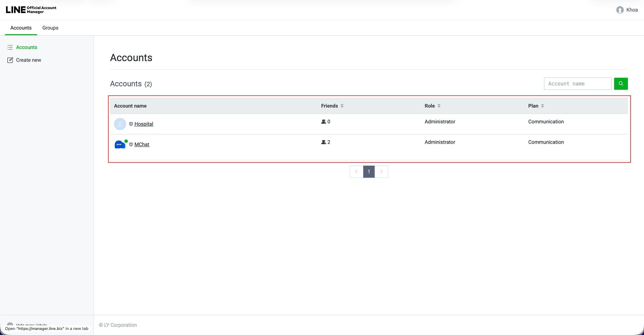644x335 pixels.
Task: Go to next page in pagination
Action: 381,172
